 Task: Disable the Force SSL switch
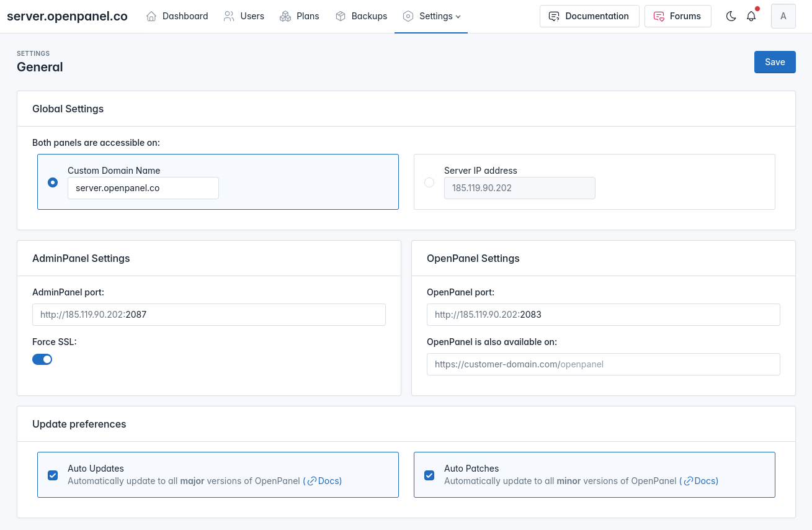pos(42,359)
